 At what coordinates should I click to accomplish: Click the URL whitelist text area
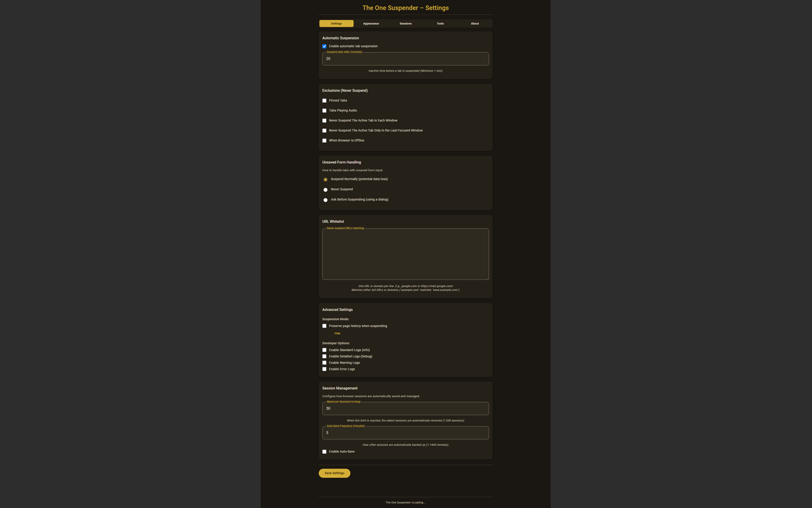pyautogui.click(x=405, y=254)
